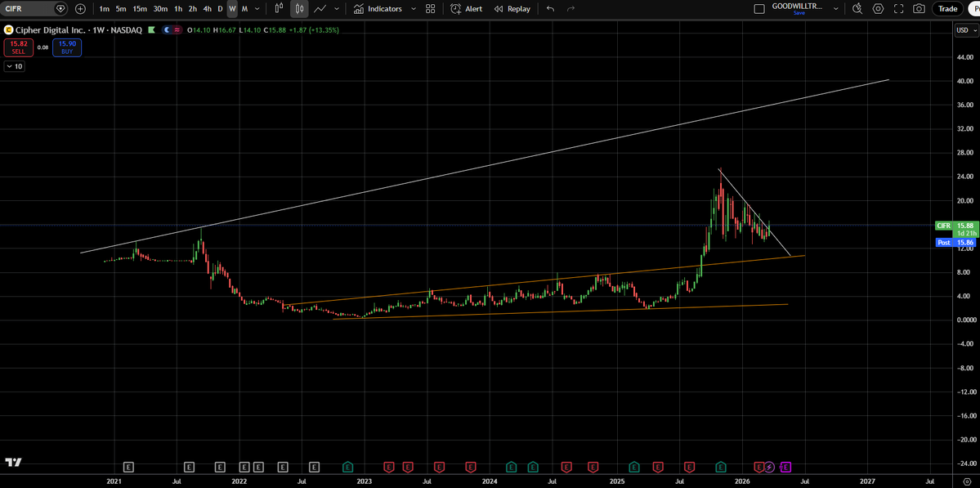
Task: Select the 4h timeframe
Action: [207, 9]
